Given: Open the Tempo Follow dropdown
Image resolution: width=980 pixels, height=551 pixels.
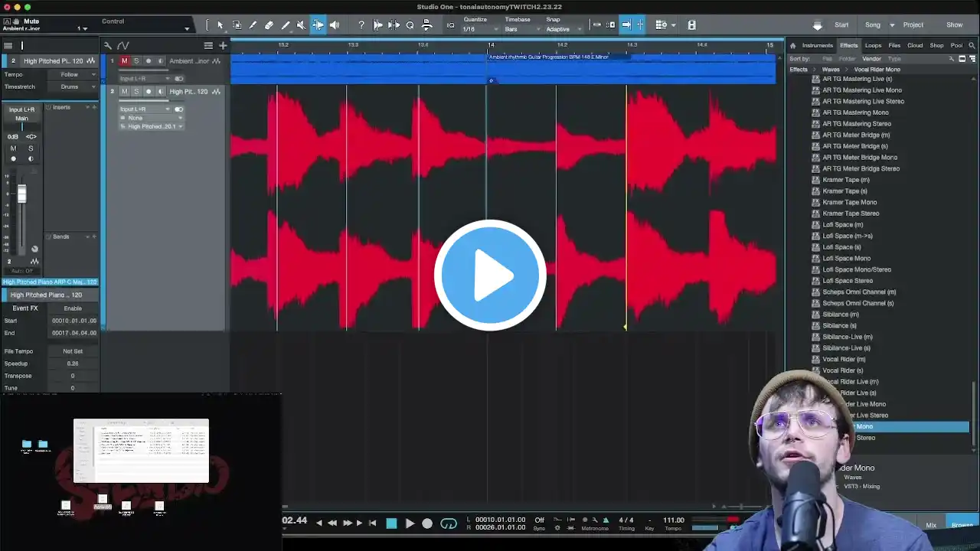Looking at the screenshot, I should coord(73,74).
